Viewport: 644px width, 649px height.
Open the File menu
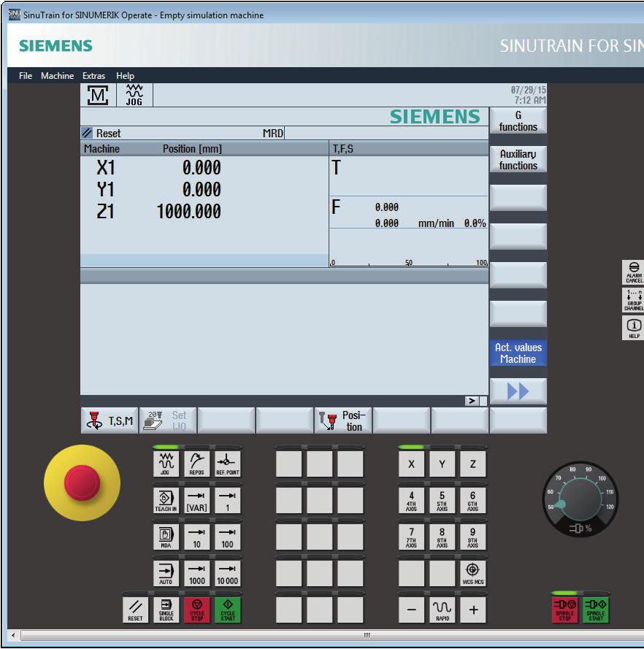point(26,76)
